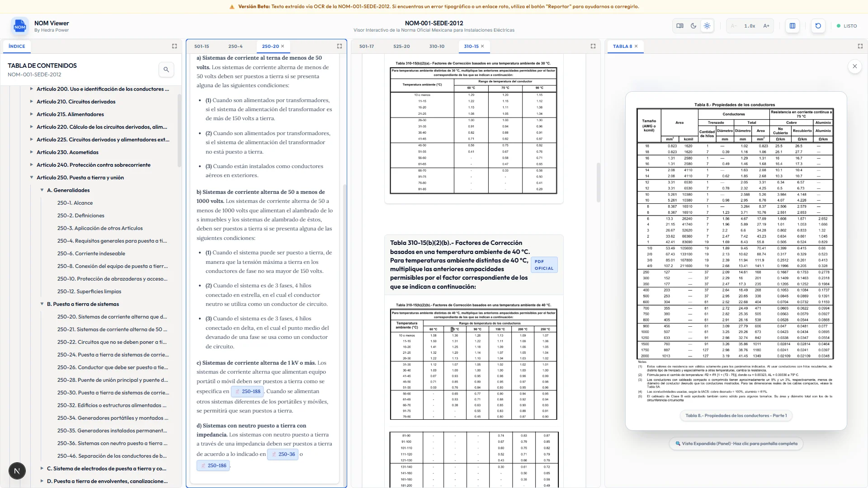Image resolution: width=868 pixels, height=488 pixels.
Task: Open 250-2. Definiciones
Action: coord(81,216)
